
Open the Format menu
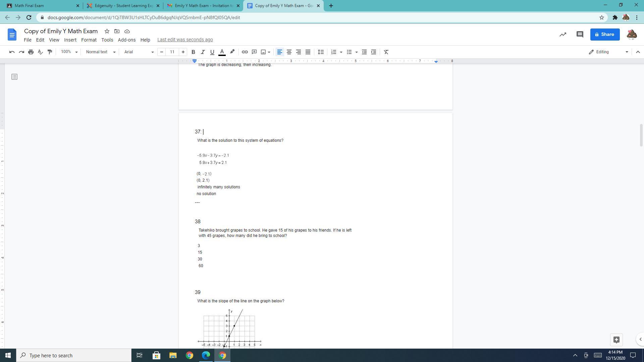(89, 40)
